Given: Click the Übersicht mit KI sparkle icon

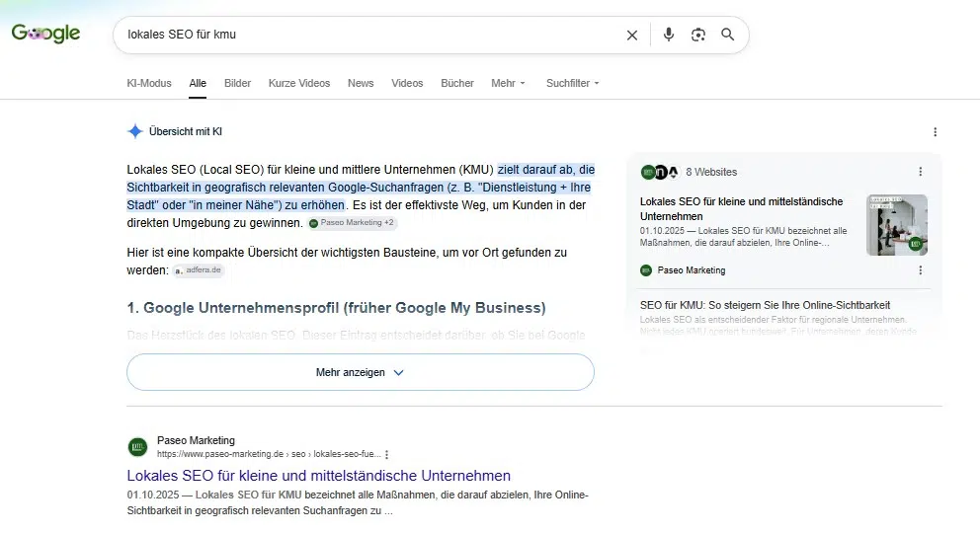Looking at the screenshot, I should [x=135, y=132].
